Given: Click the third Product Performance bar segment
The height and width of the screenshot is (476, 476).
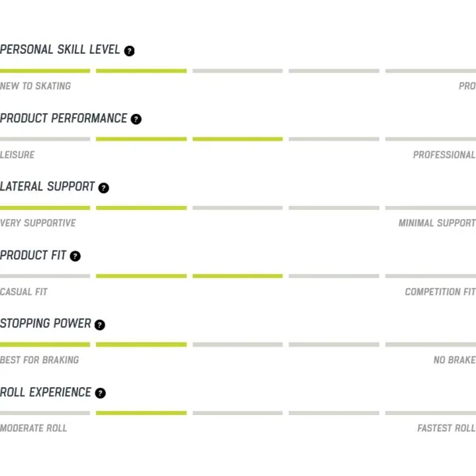Looking at the screenshot, I should click(x=237, y=140).
